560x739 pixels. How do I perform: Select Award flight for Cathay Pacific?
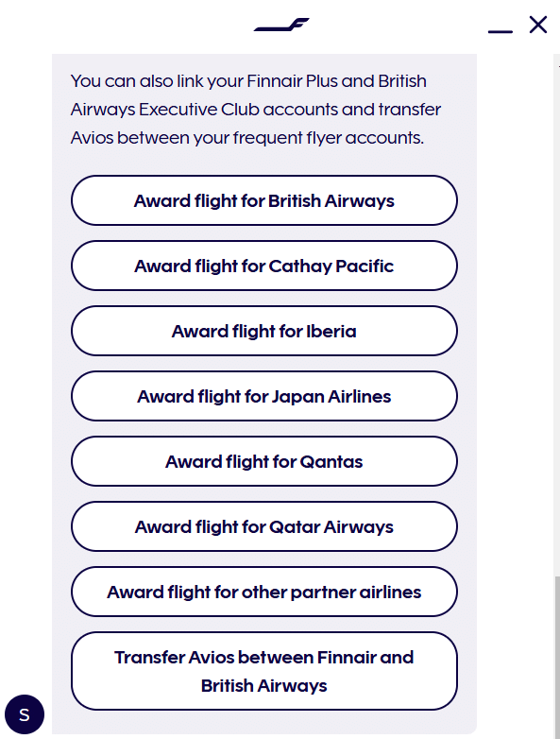(264, 266)
